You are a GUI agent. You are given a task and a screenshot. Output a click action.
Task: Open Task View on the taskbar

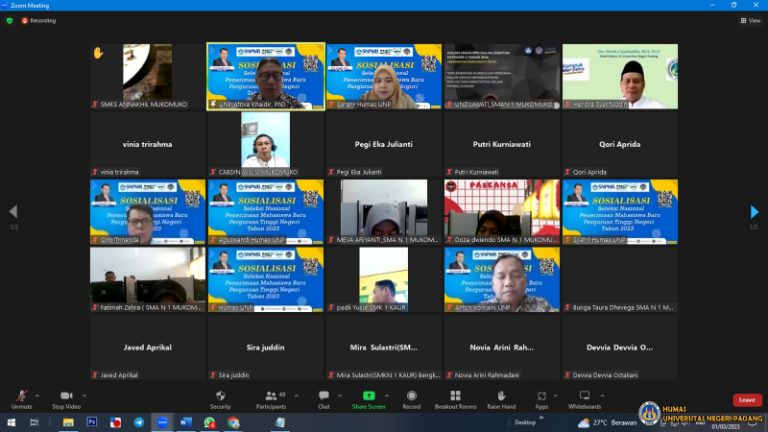click(34, 422)
